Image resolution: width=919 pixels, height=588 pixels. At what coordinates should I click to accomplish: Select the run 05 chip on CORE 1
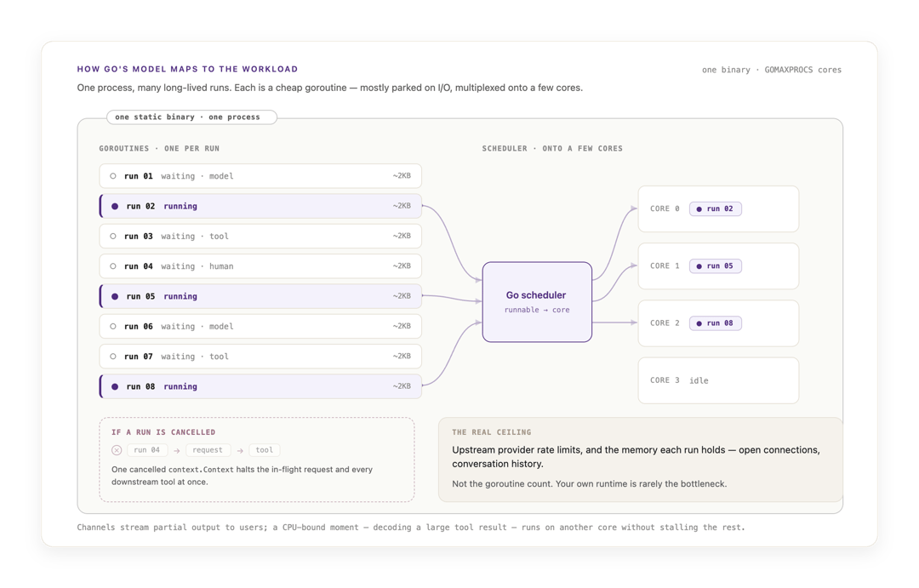[x=715, y=266]
